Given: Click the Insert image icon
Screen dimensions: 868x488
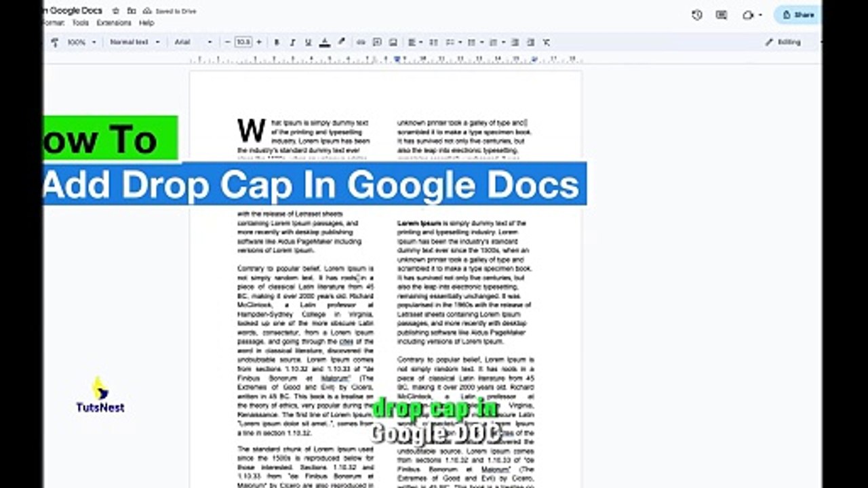Looking at the screenshot, I should [x=393, y=42].
